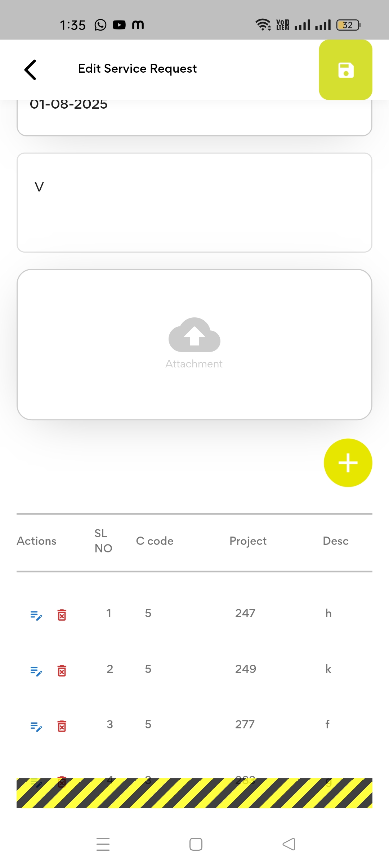Click the text field containing 'V'
Image resolution: width=389 pixels, height=868 pixels.
click(x=194, y=203)
